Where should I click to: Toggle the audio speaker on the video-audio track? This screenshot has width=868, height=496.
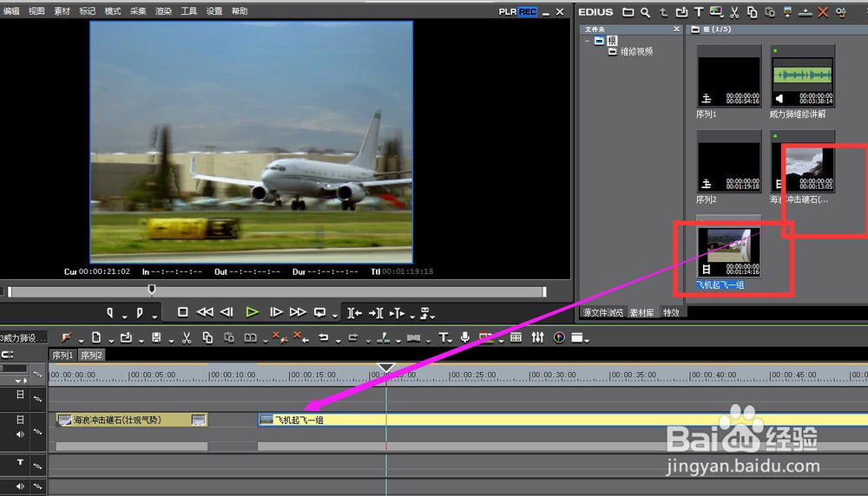[21, 434]
